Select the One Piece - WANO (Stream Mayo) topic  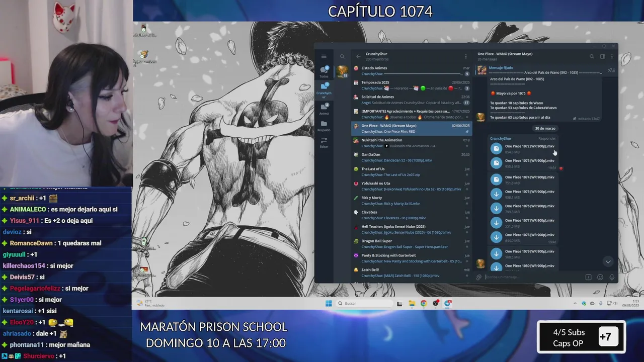(x=412, y=128)
